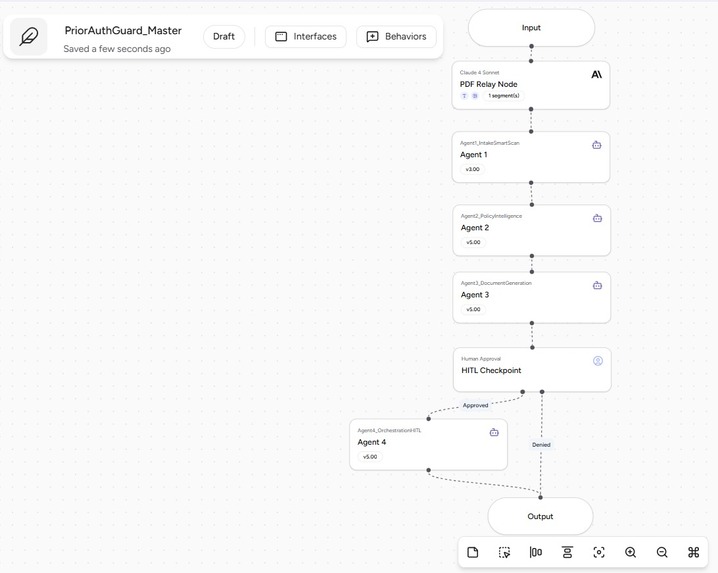
Task: Click the robot icon on Agent 2
Action: (x=598, y=218)
